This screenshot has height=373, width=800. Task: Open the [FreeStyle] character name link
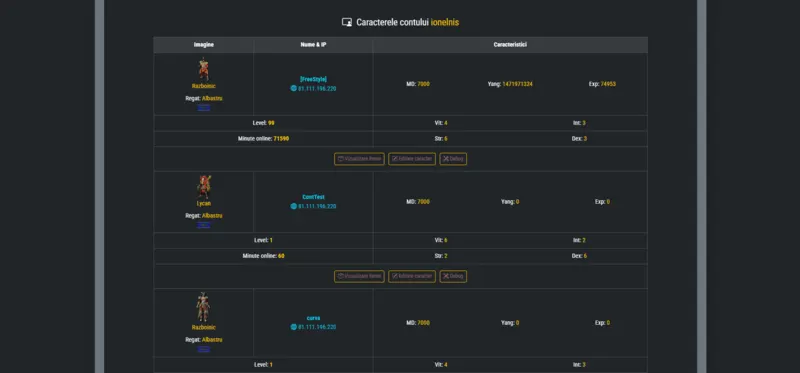point(313,79)
